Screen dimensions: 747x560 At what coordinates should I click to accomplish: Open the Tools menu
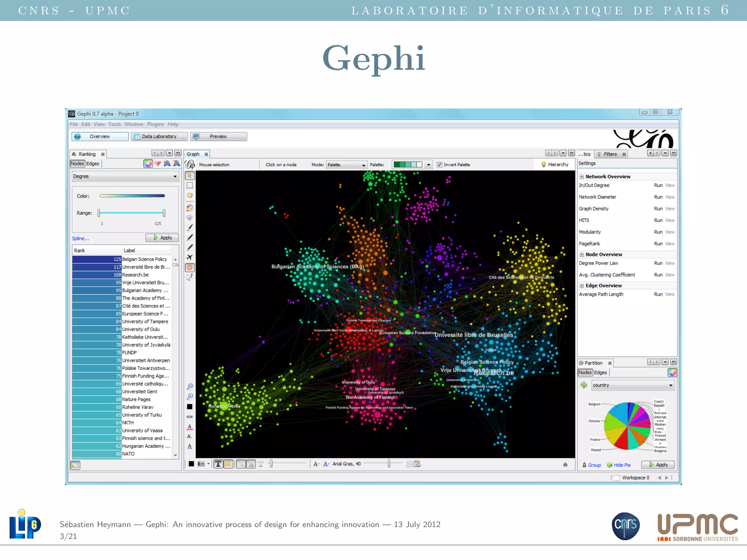tap(115, 124)
